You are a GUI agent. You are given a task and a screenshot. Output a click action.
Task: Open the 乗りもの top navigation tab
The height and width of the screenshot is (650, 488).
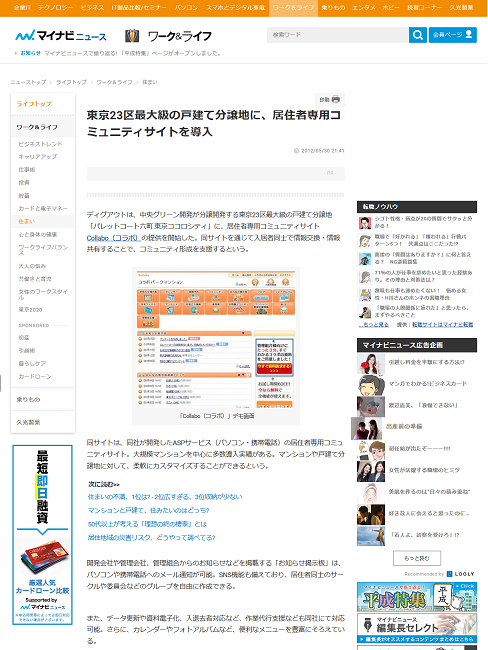[x=333, y=8]
